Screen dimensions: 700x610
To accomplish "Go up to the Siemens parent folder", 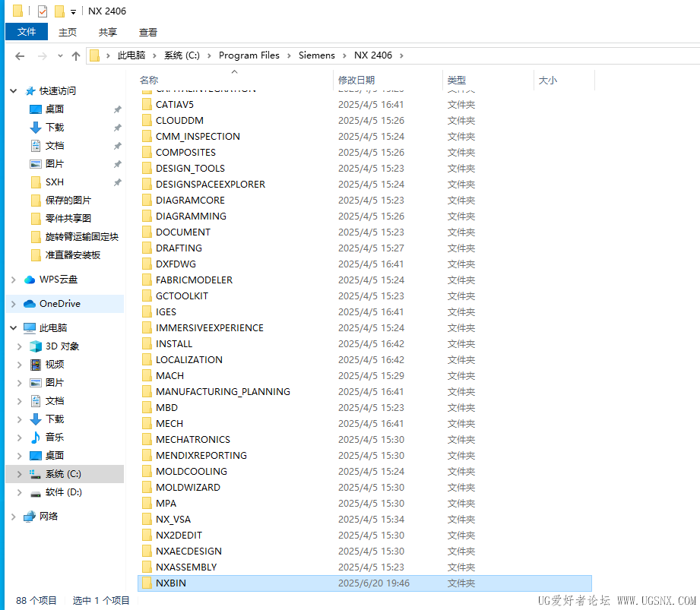I will coord(76,55).
